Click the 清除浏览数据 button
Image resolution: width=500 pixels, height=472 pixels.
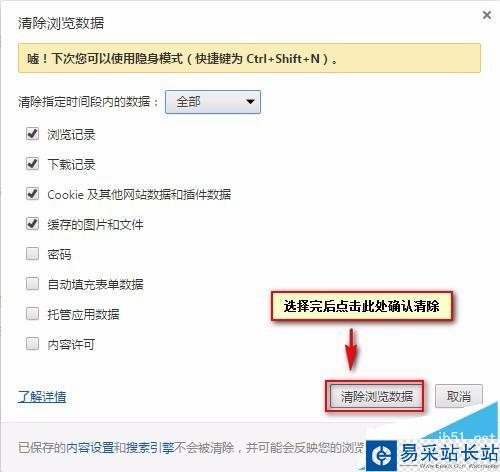point(376,396)
